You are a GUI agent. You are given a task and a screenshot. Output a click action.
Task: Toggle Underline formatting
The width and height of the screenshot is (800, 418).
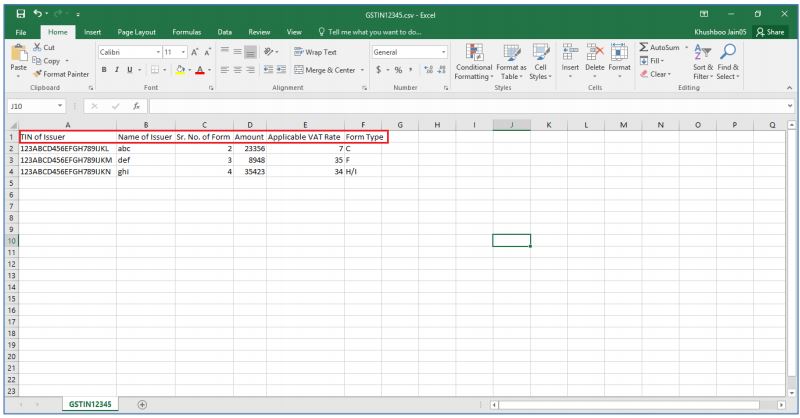(x=130, y=69)
